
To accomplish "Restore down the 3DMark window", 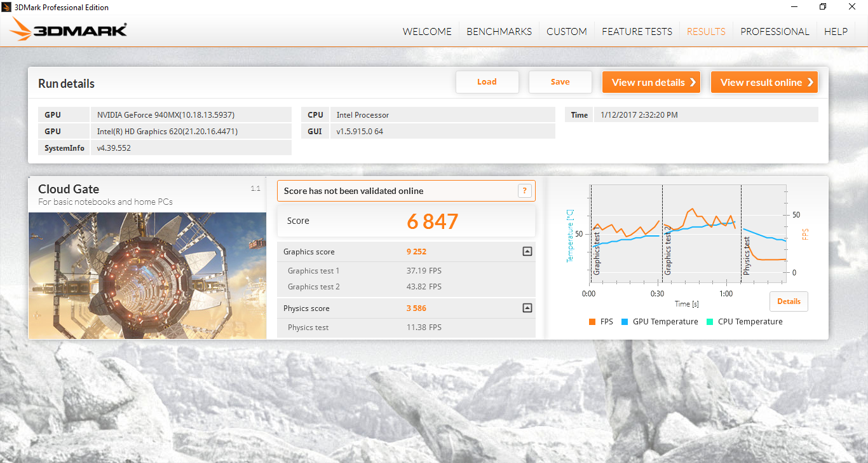I will pyautogui.click(x=823, y=7).
